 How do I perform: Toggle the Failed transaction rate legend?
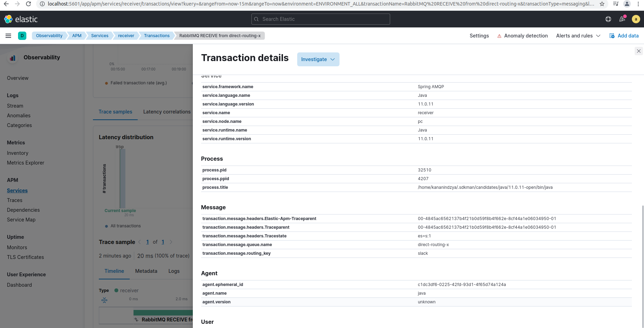click(136, 83)
